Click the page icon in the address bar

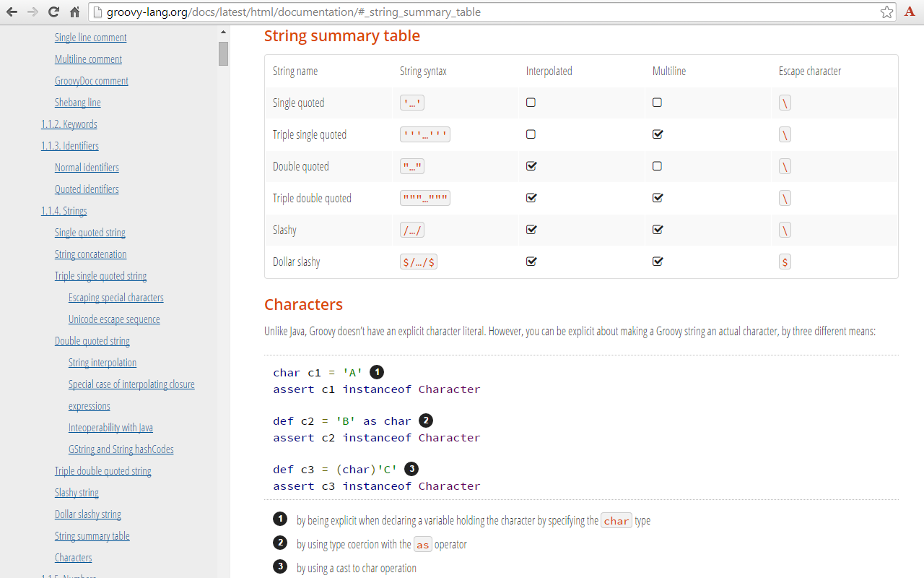coord(97,12)
